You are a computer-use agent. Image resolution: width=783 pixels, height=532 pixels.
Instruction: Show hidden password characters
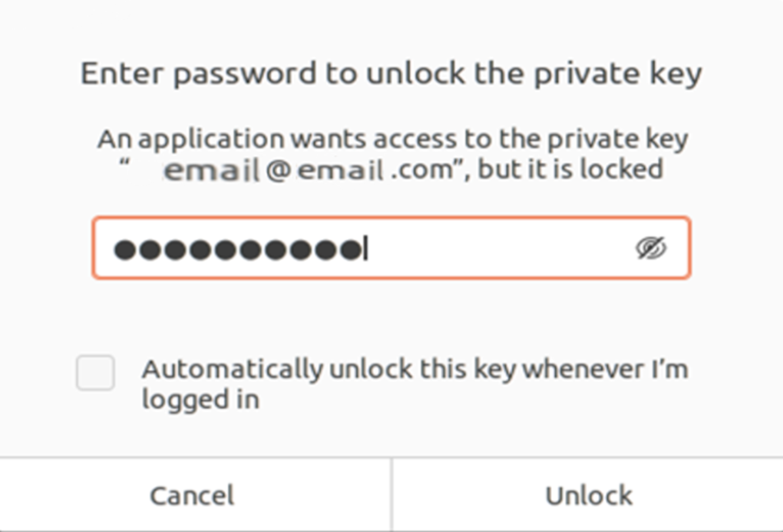651,249
